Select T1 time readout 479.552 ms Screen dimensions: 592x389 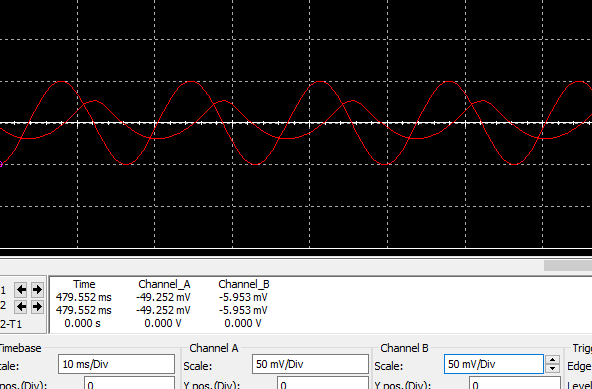click(x=84, y=298)
